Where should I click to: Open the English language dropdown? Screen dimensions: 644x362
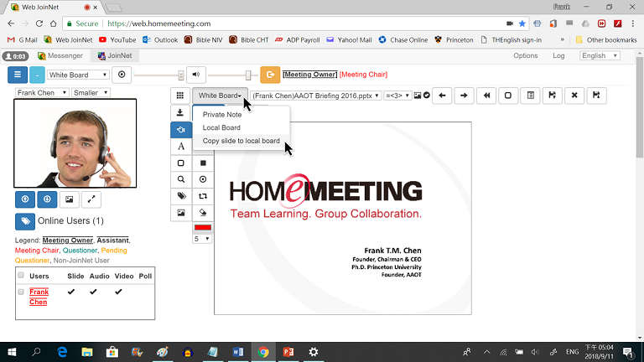tap(599, 55)
